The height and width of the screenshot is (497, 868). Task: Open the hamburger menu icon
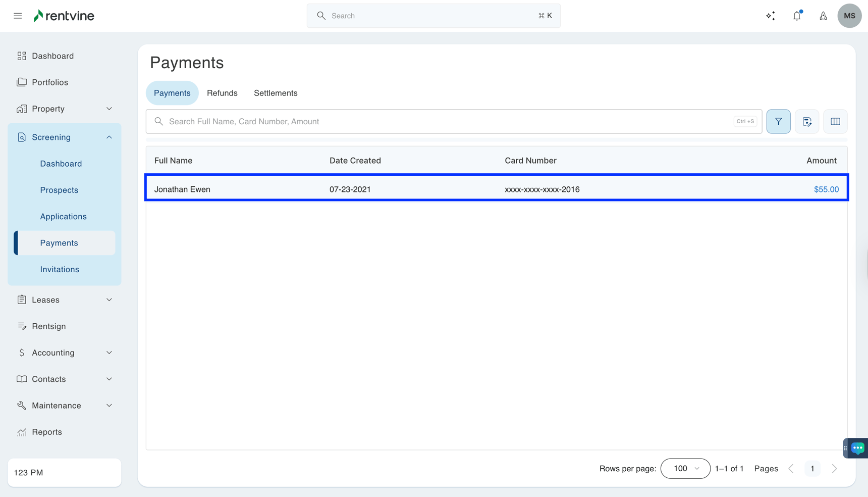(18, 16)
